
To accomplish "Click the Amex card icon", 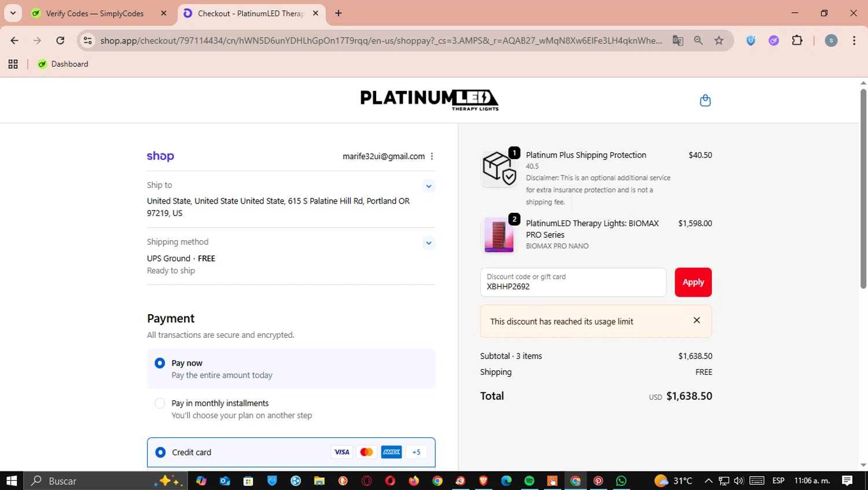I will 391,452.
